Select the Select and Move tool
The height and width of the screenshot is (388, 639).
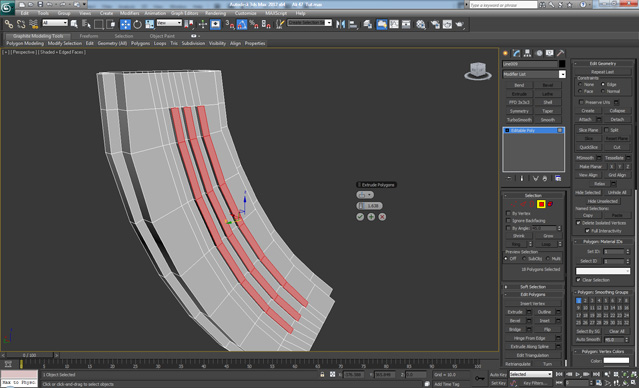[x=125, y=24]
